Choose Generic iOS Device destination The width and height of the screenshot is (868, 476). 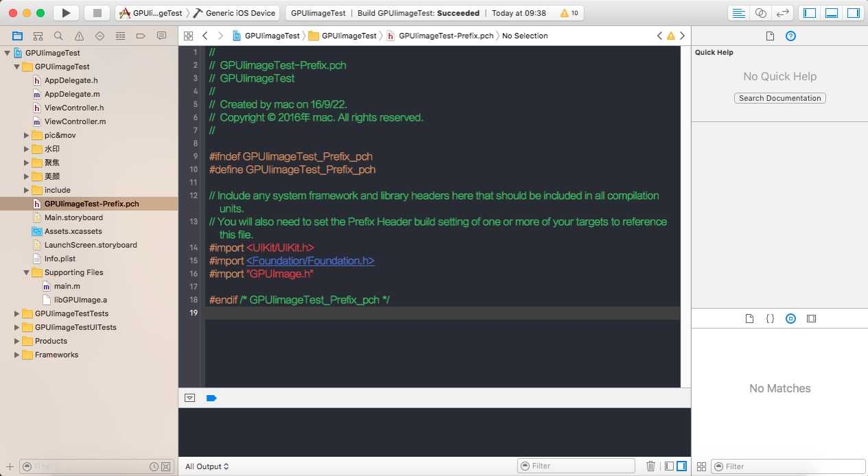[235, 13]
